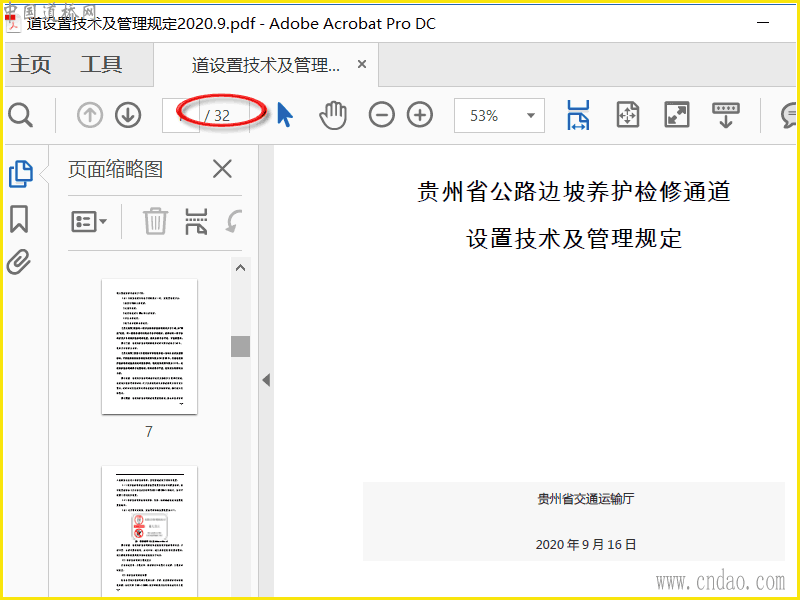Go to next page with down arrow
Image resolution: width=800 pixels, height=600 pixels.
pyautogui.click(x=128, y=115)
